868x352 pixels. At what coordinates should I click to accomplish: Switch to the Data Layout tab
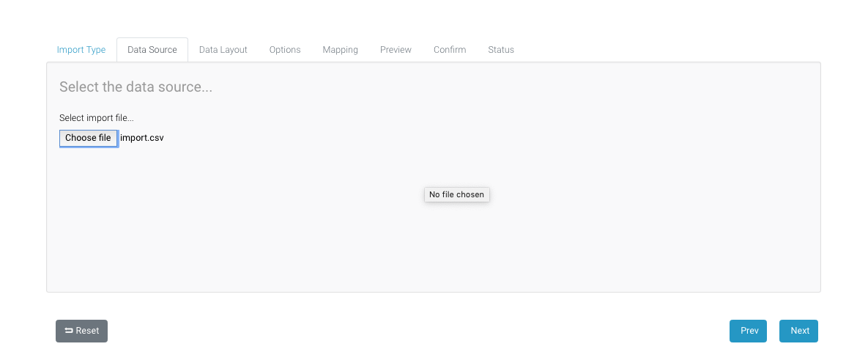tap(223, 50)
